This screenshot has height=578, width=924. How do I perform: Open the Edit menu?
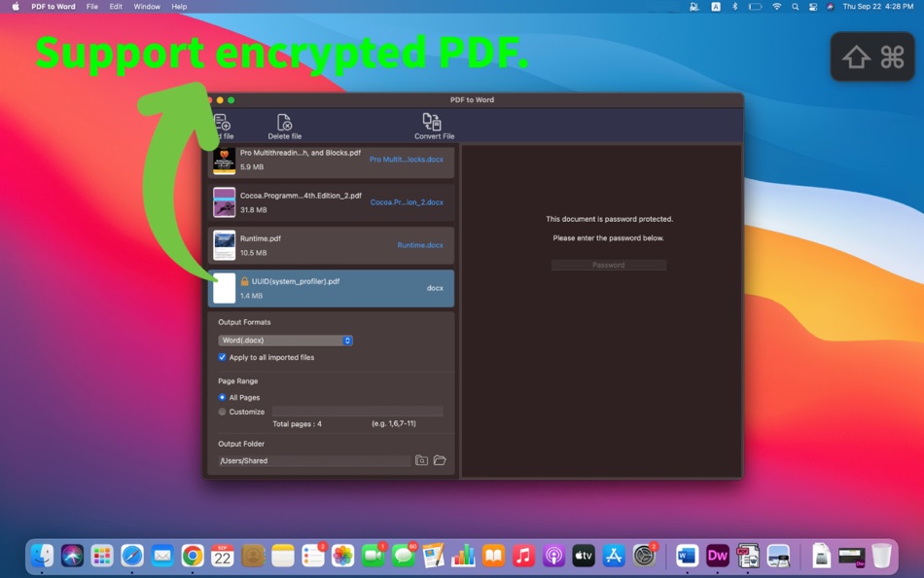[x=116, y=7]
